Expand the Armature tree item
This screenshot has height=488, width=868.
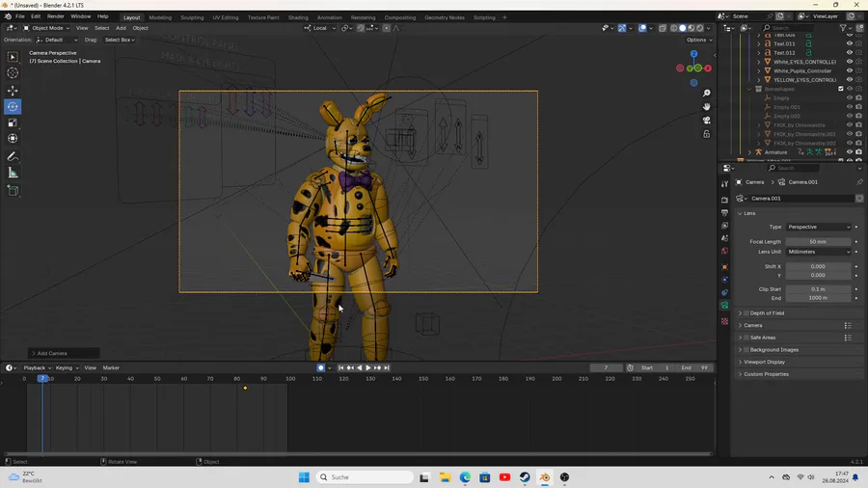click(x=749, y=152)
